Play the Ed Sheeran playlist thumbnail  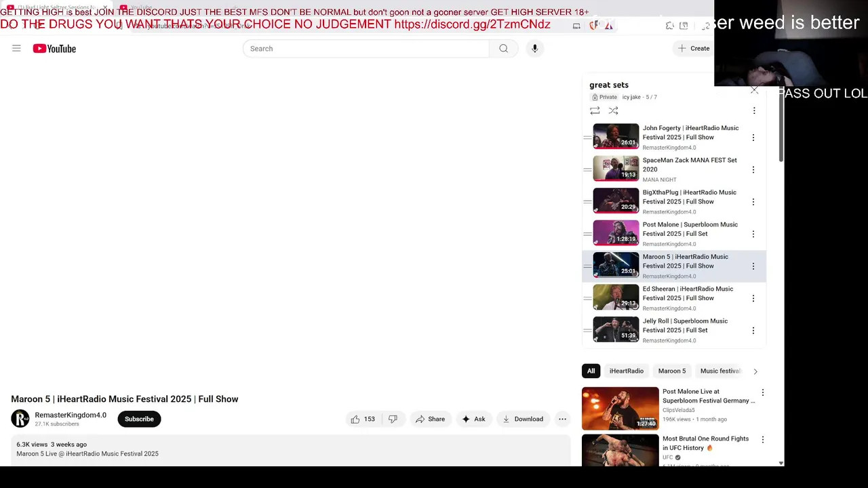(x=616, y=297)
